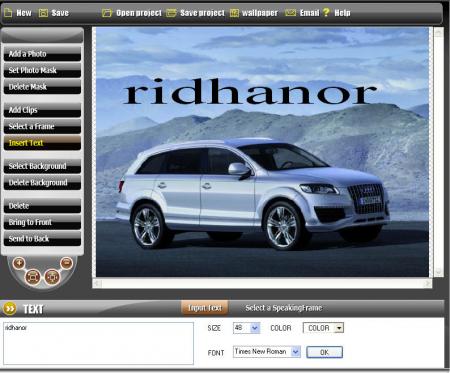
Task: Click the yellow arrow icon beside TEXT
Action: point(10,309)
